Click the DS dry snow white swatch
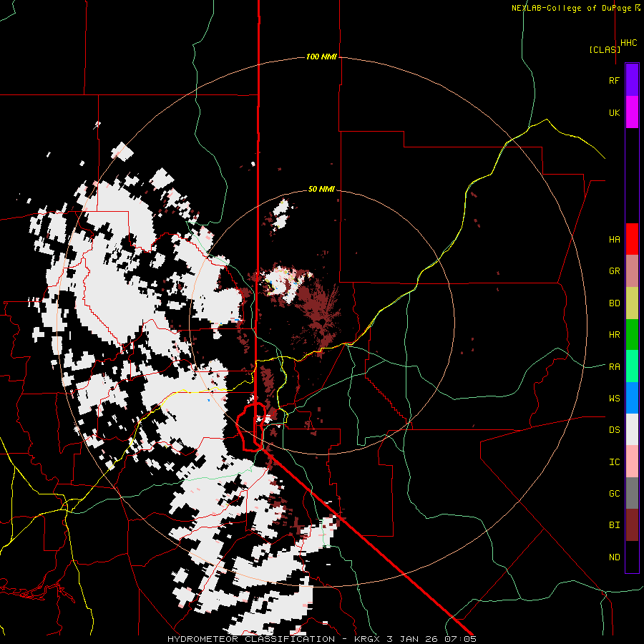 pyautogui.click(x=632, y=429)
